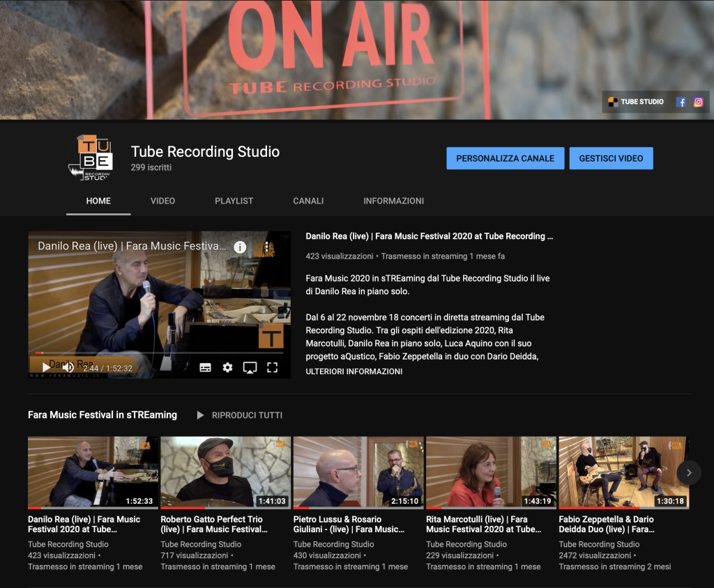714x588 pixels.
Task: Click the GESTISCI VIDEO button
Action: (x=611, y=158)
